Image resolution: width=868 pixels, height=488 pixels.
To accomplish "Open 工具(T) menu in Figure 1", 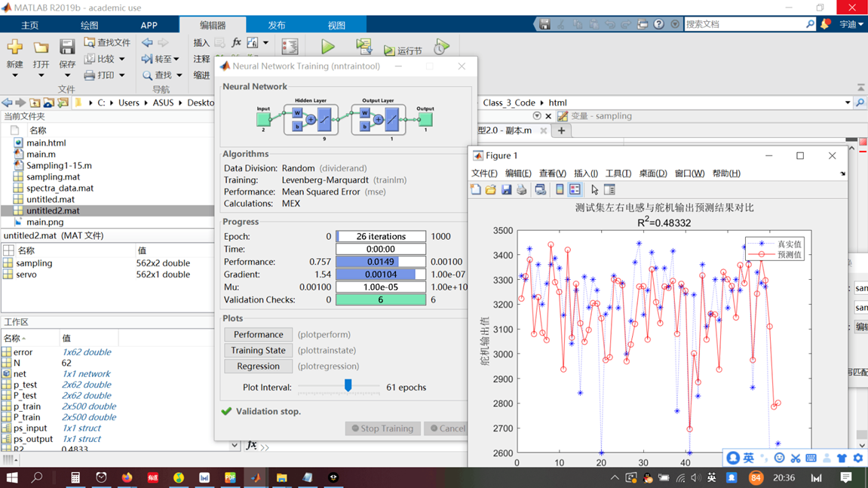I will click(x=618, y=173).
